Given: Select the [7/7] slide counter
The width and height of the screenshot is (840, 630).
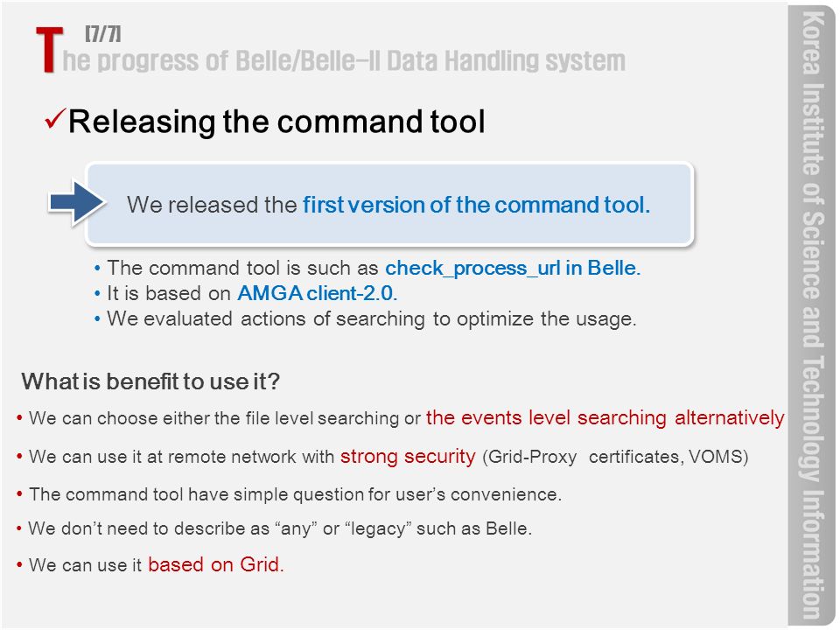Looking at the screenshot, I should [103, 34].
